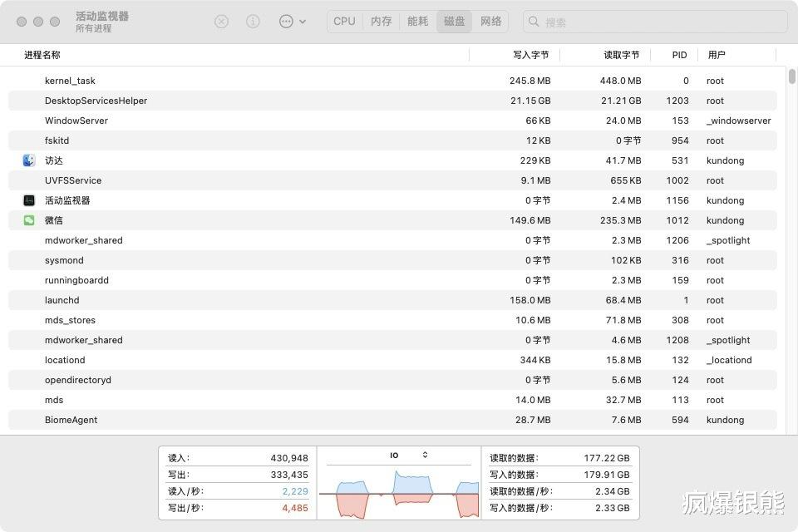Viewport: 798px width, 532px height.
Task: Switch to the CPU tab
Action: [344, 22]
